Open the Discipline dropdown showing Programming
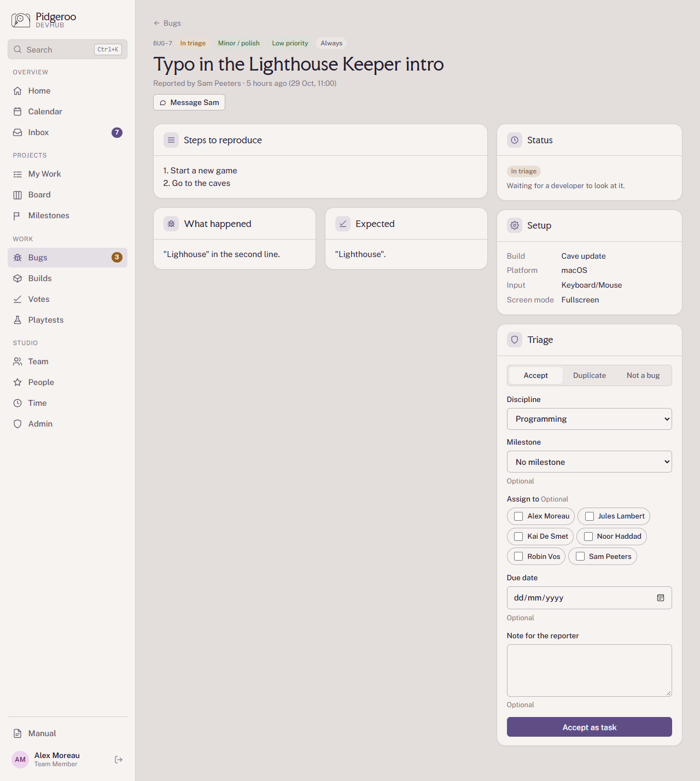The width and height of the screenshot is (700, 781). coord(590,419)
